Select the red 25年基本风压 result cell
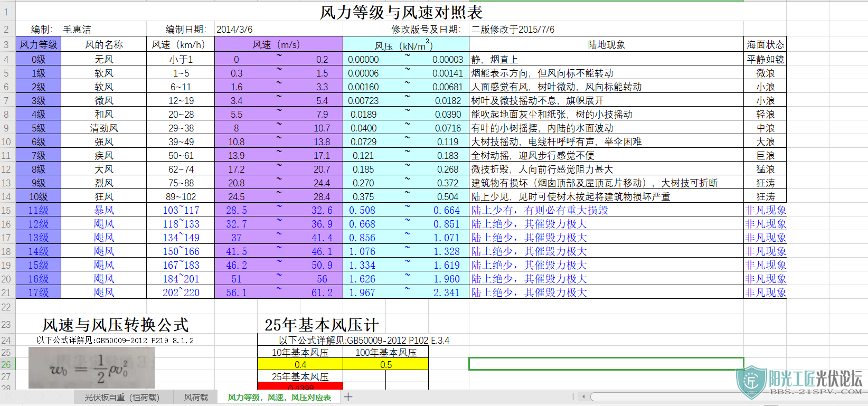This screenshot has width=868, height=406. click(300, 386)
